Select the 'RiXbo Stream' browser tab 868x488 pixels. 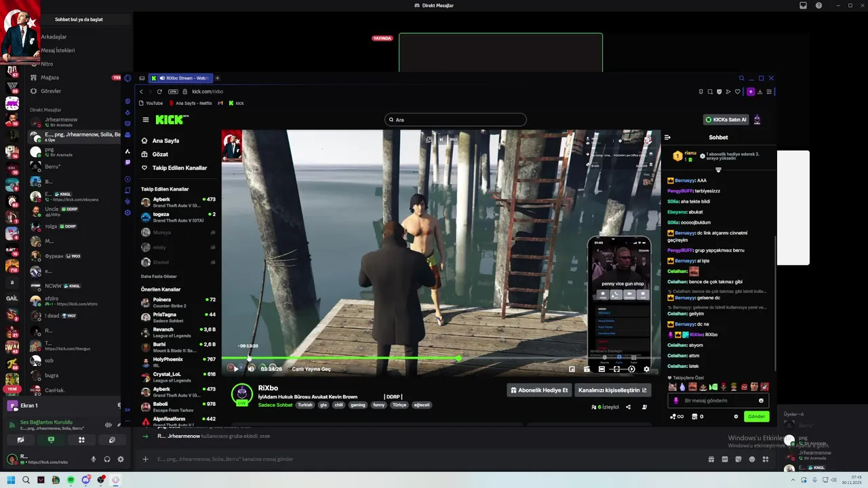tap(181, 78)
